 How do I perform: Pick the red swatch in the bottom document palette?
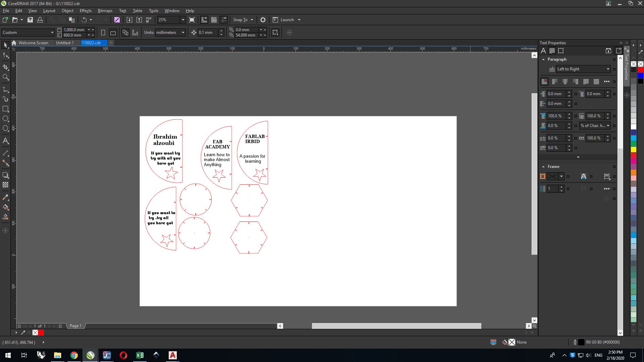(x=41, y=333)
